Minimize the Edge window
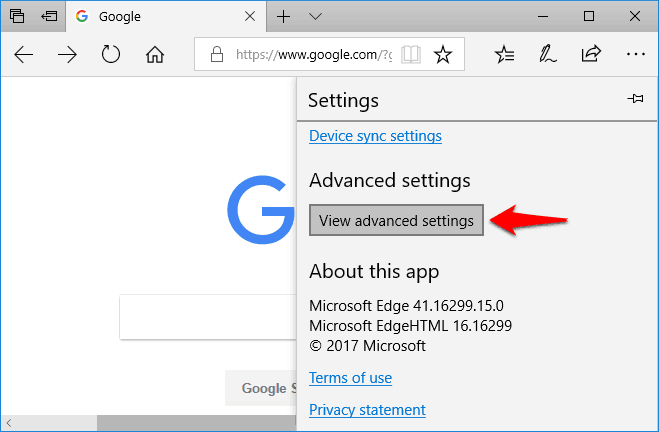The width and height of the screenshot is (659, 432). 543,16
